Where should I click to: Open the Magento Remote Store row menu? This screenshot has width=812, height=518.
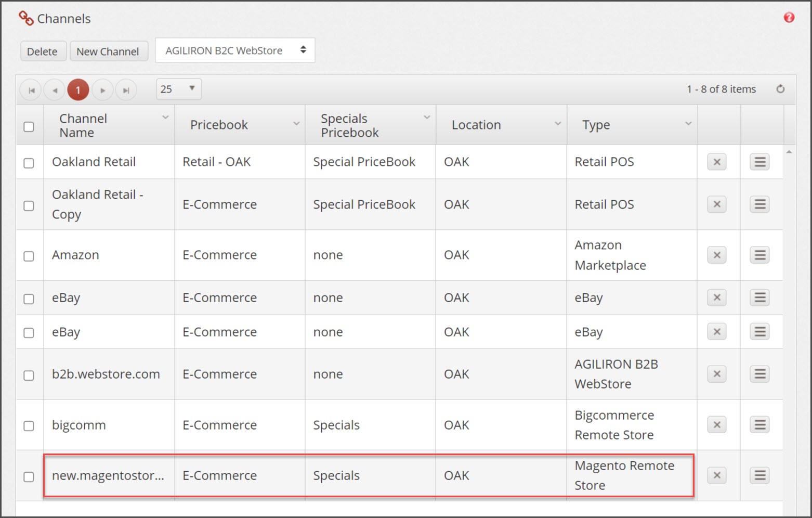coord(759,475)
